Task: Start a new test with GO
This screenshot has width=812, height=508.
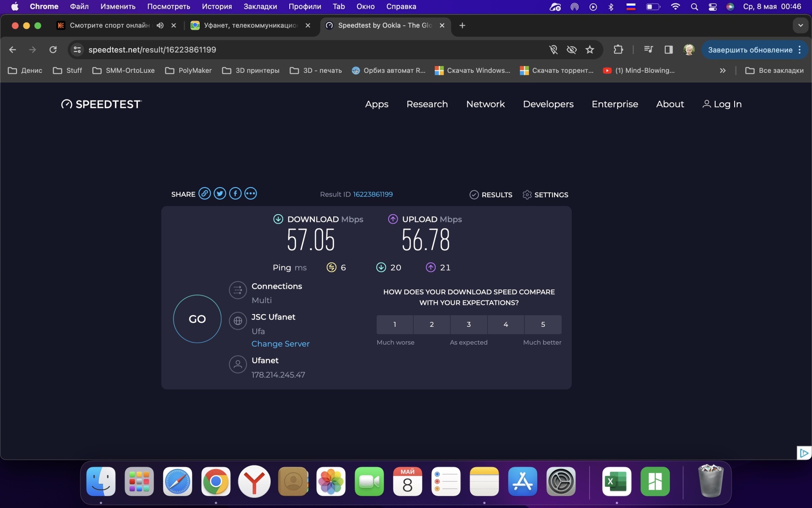Action: coord(197,319)
